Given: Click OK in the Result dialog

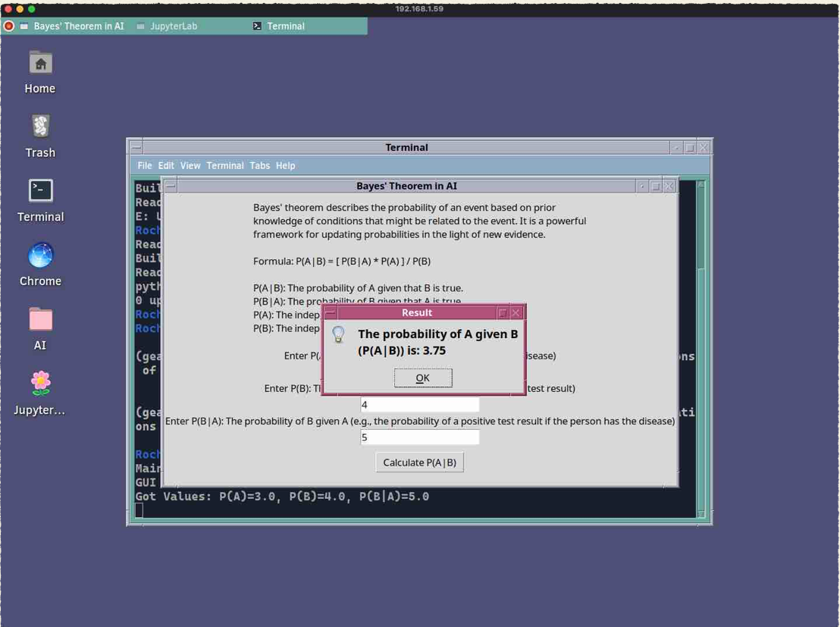Looking at the screenshot, I should tap(422, 378).
